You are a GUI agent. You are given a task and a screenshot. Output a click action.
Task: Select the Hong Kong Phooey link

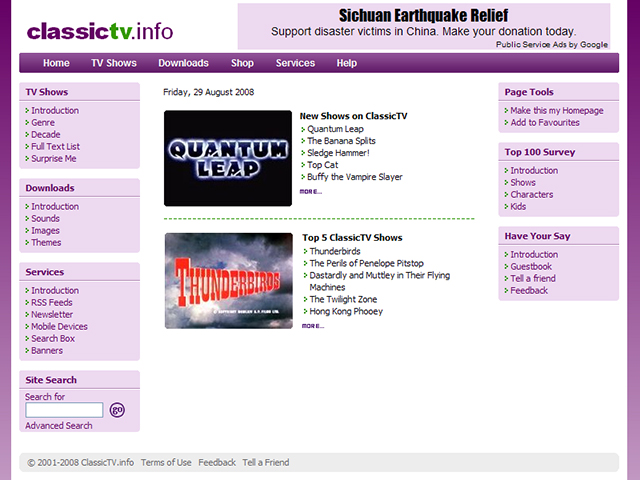(x=346, y=311)
